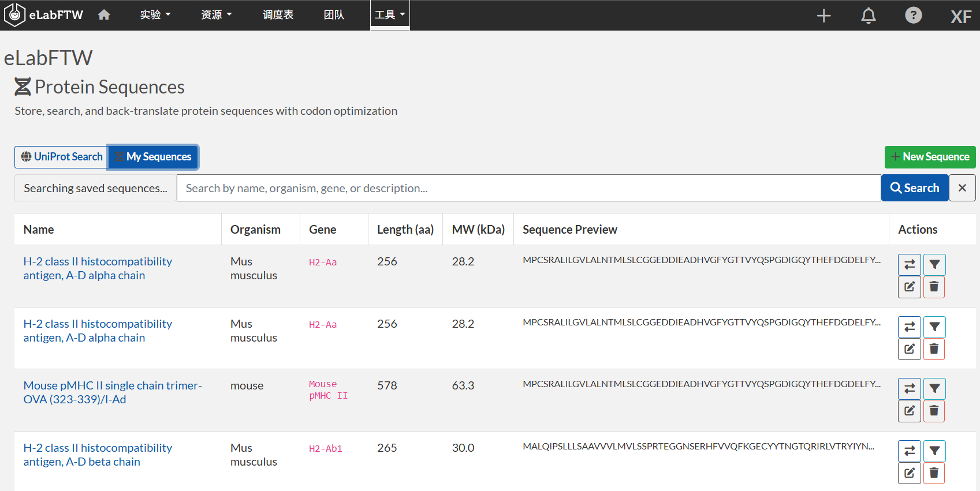Open the XF user menu

(962, 17)
